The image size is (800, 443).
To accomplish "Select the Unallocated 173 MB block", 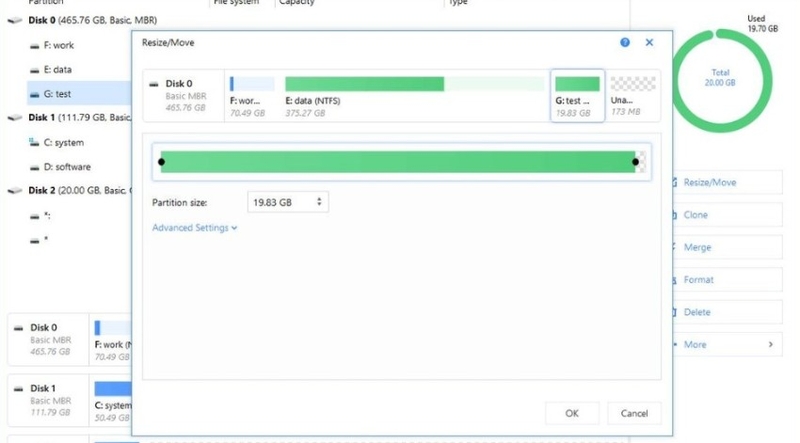I will tap(633, 96).
